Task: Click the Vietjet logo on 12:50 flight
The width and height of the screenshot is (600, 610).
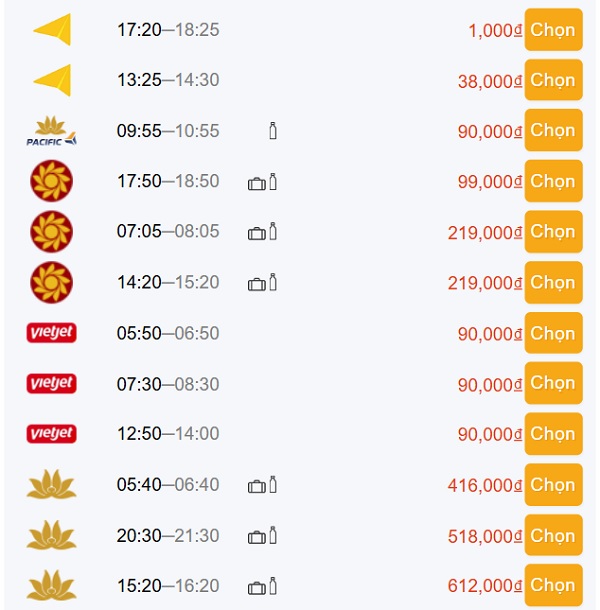Action: 51,434
